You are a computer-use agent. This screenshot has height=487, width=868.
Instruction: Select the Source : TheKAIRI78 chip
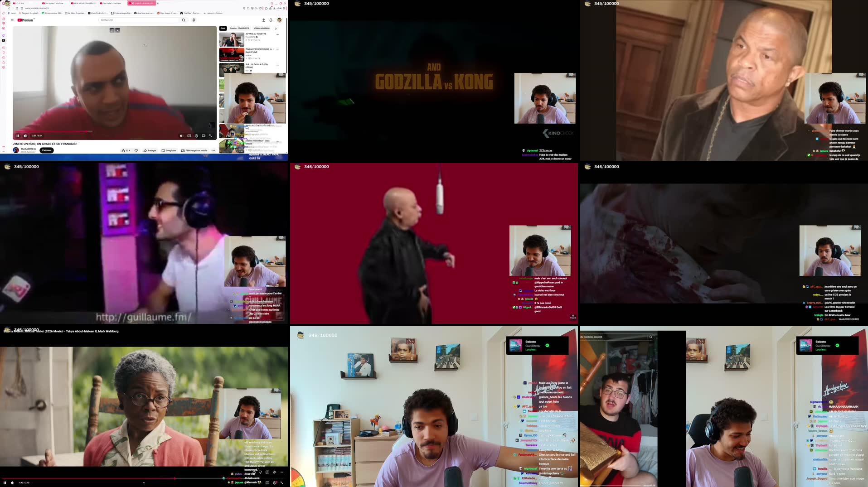239,28
